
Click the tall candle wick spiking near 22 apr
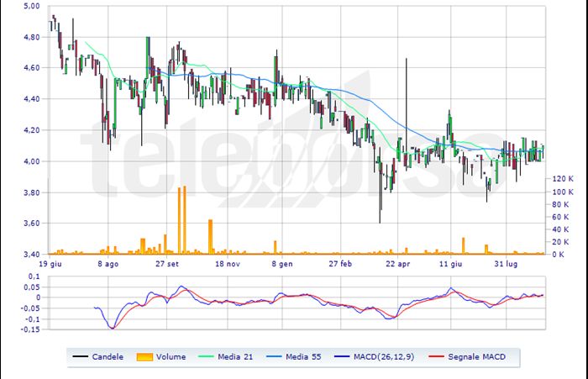(406, 94)
